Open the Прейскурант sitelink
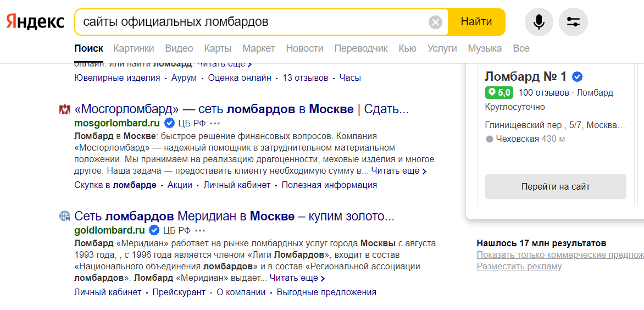The width and height of the screenshot is (644, 310). [179, 293]
